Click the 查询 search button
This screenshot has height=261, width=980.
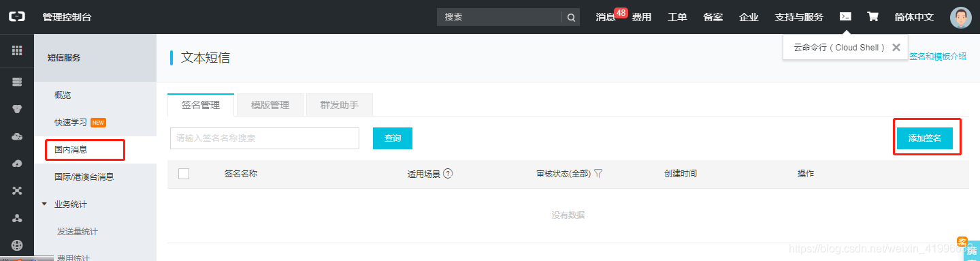393,138
